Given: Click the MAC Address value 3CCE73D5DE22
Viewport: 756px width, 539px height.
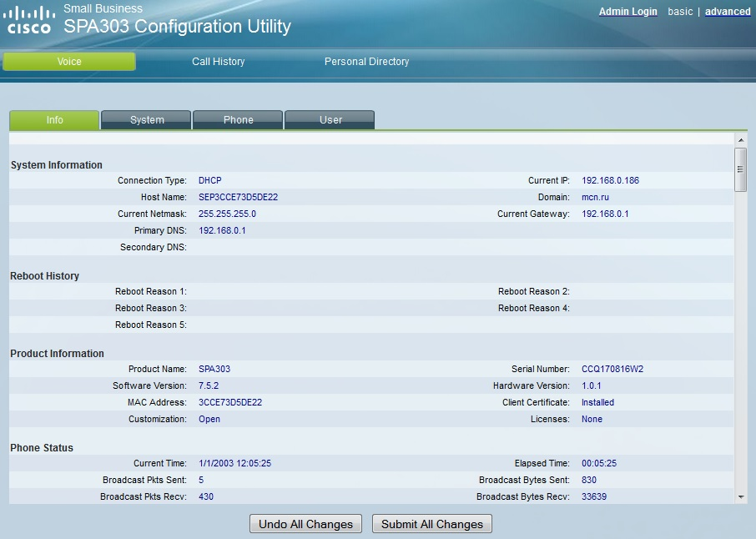Looking at the screenshot, I should [x=230, y=402].
